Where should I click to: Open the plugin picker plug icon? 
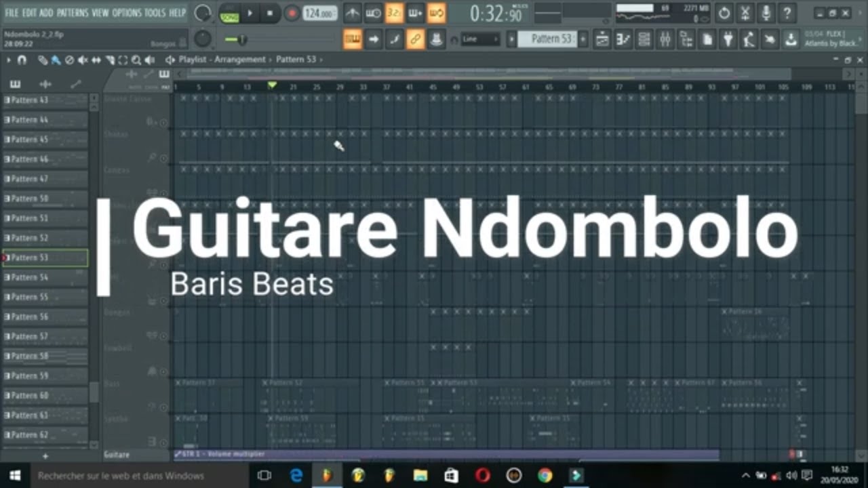[728, 39]
